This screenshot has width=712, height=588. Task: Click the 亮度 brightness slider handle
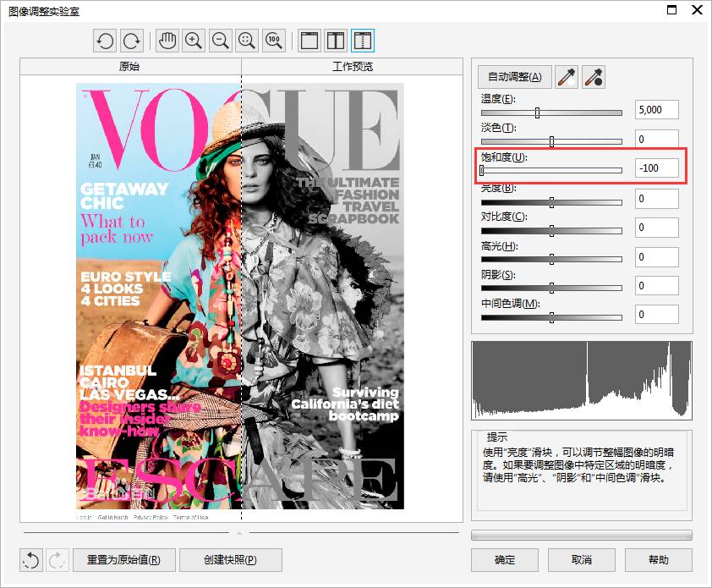coord(551,202)
